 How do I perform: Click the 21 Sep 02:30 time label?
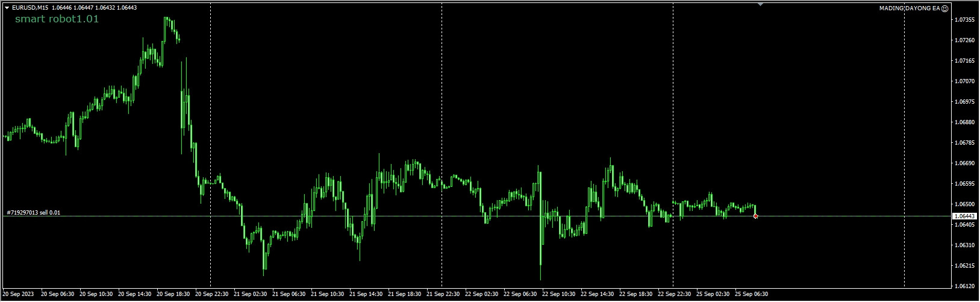click(x=251, y=294)
